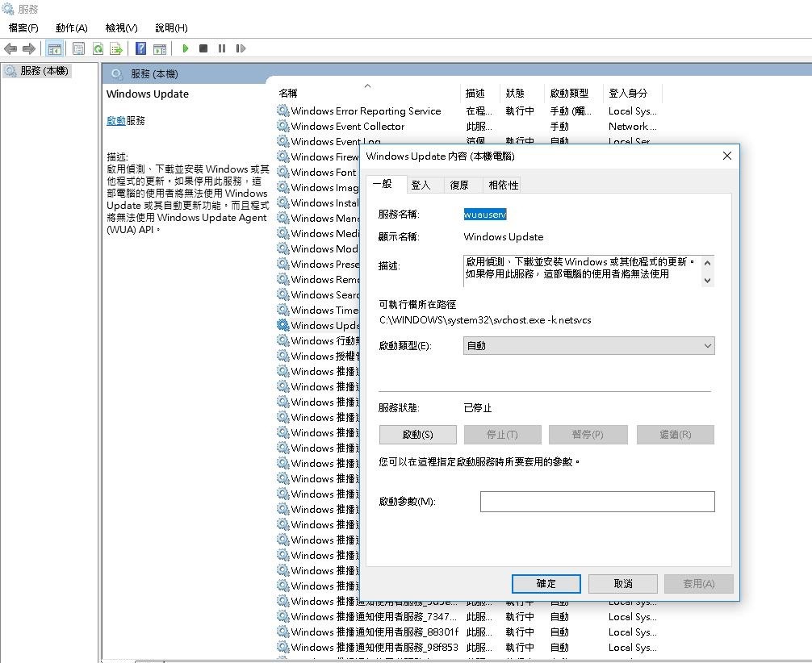The image size is (812, 663).
Task: Open the 檢視(V) menu
Action: click(x=122, y=28)
